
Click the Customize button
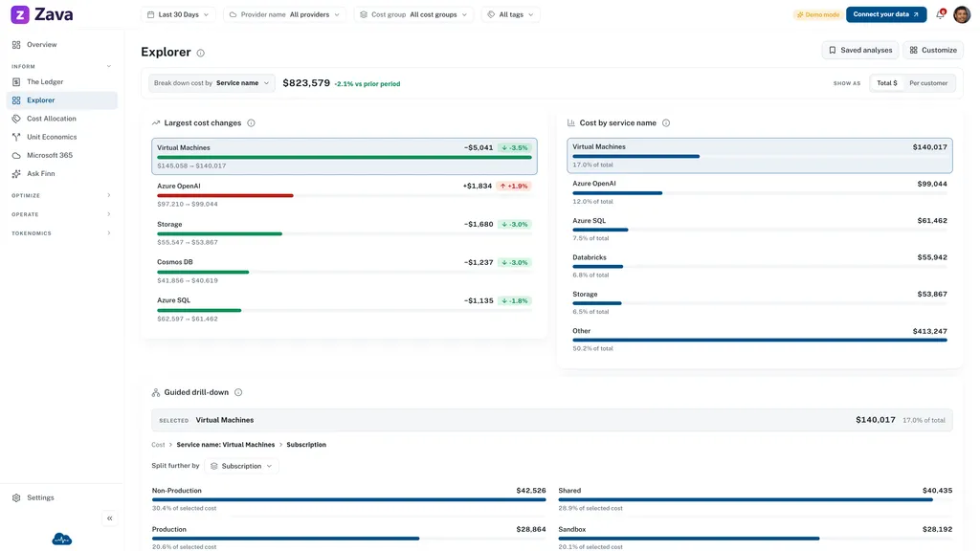(933, 50)
